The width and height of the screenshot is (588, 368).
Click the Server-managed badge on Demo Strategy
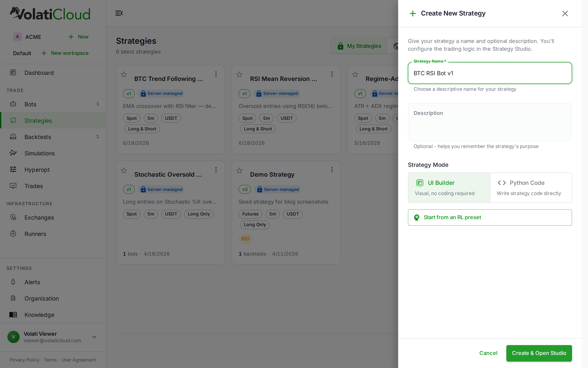[x=278, y=189]
